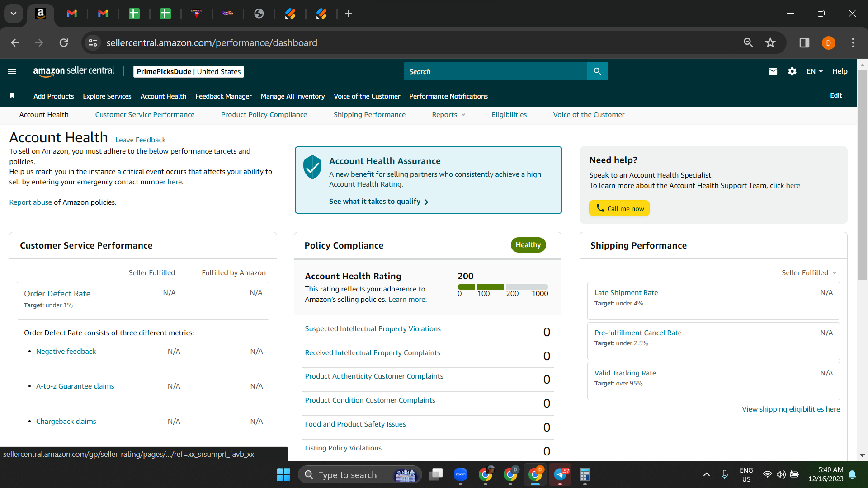Open a new browser tab

coord(349,14)
